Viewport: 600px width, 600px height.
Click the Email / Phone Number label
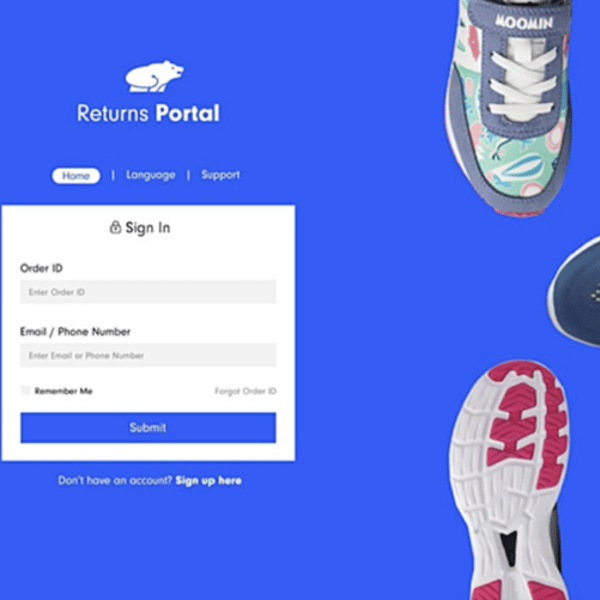click(x=75, y=332)
